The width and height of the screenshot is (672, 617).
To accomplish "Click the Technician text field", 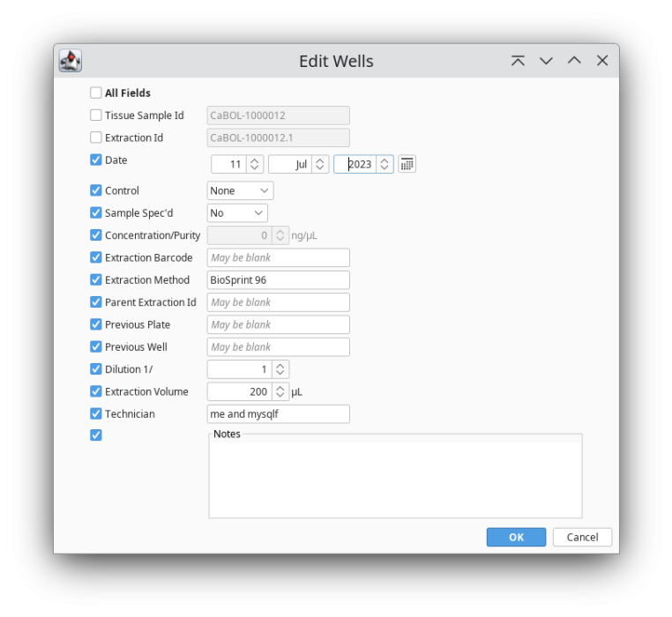I will pos(278,414).
